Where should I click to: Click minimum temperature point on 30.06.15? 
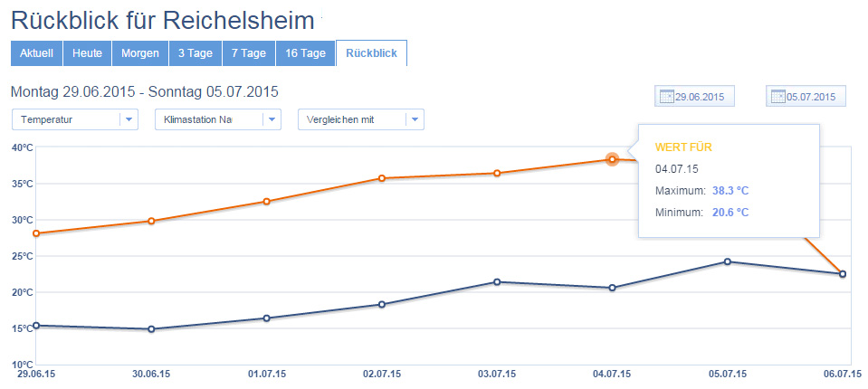click(x=151, y=329)
